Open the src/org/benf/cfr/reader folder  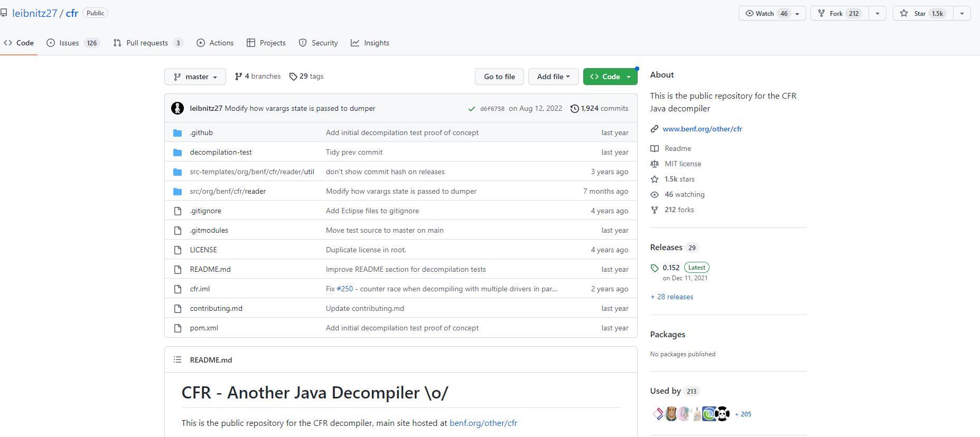tap(228, 191)
